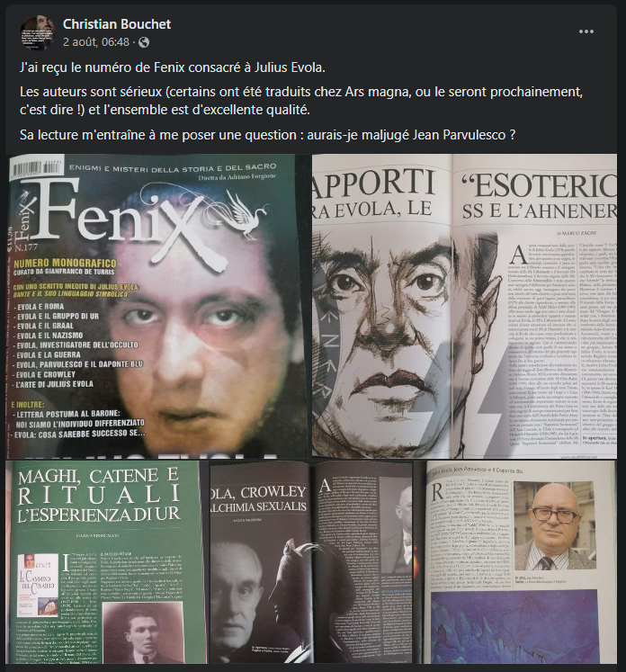Click the post text about Jean Parvulesco
The image size is (626, 672).
pyautogui.click(x=267, y=135)
